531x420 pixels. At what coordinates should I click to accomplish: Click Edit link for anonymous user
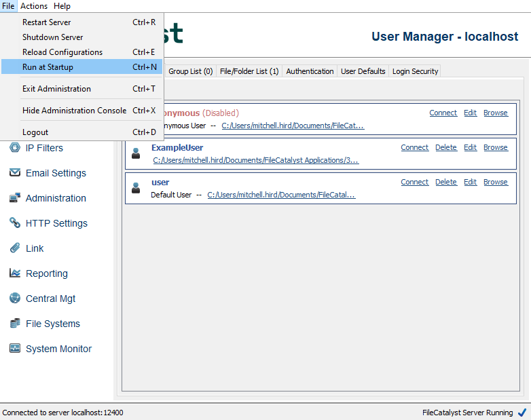click(470, 113)
